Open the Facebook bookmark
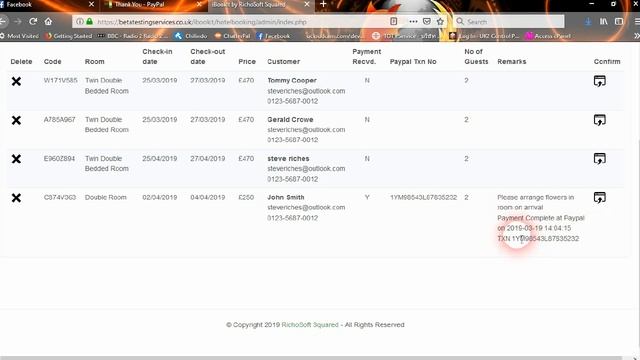The width and height of the screenshot is (640, 360). point(273,36)
